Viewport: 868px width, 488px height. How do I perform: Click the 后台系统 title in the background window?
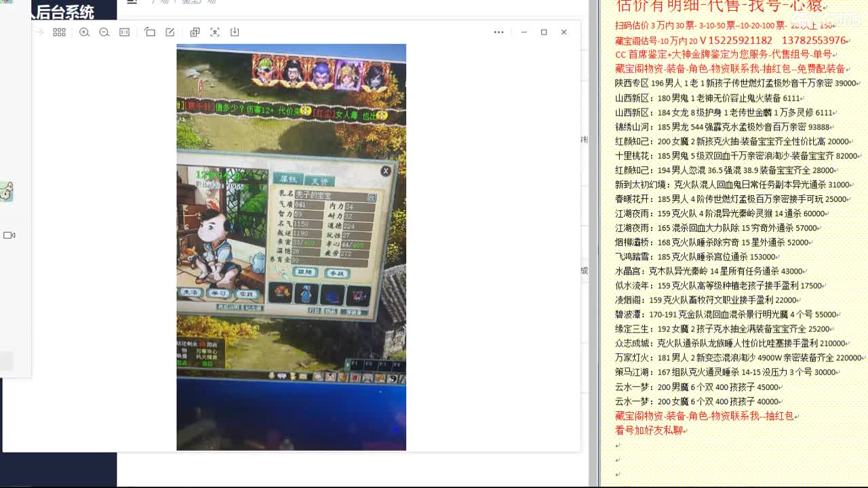(x=64, y=12)
